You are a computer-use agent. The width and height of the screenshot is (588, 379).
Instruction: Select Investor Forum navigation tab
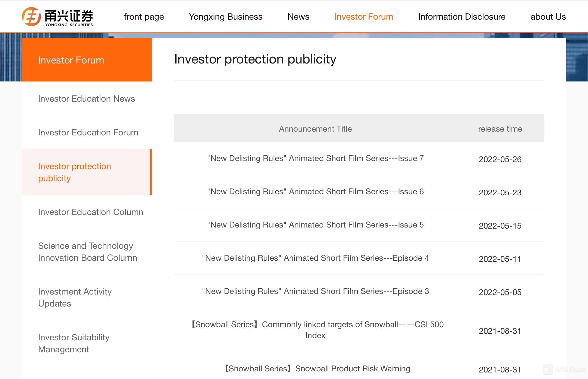coord(363,17)
